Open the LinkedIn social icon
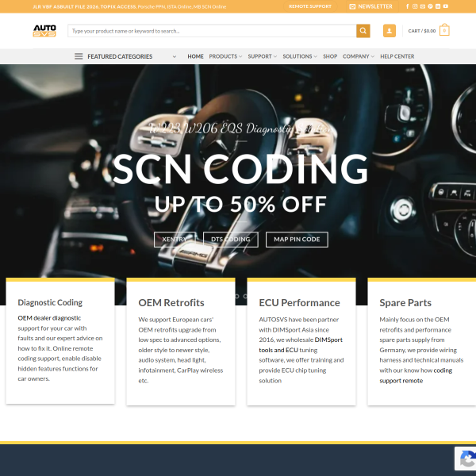 point(438,6)
